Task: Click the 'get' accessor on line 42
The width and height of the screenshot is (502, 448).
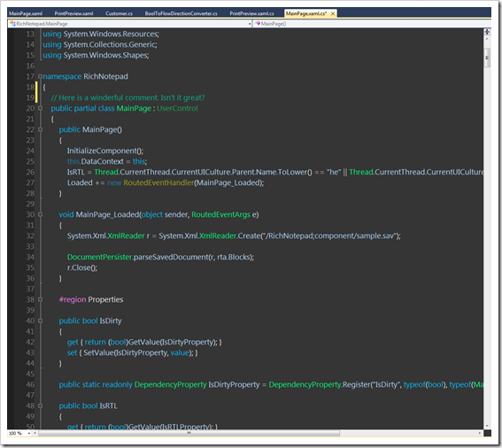Action: [73, 343]
